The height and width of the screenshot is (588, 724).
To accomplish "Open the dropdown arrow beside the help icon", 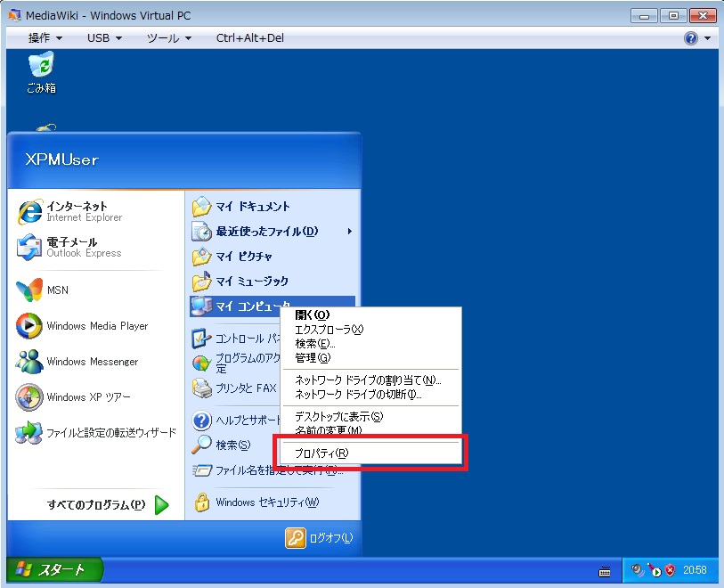I will point(707,38).
